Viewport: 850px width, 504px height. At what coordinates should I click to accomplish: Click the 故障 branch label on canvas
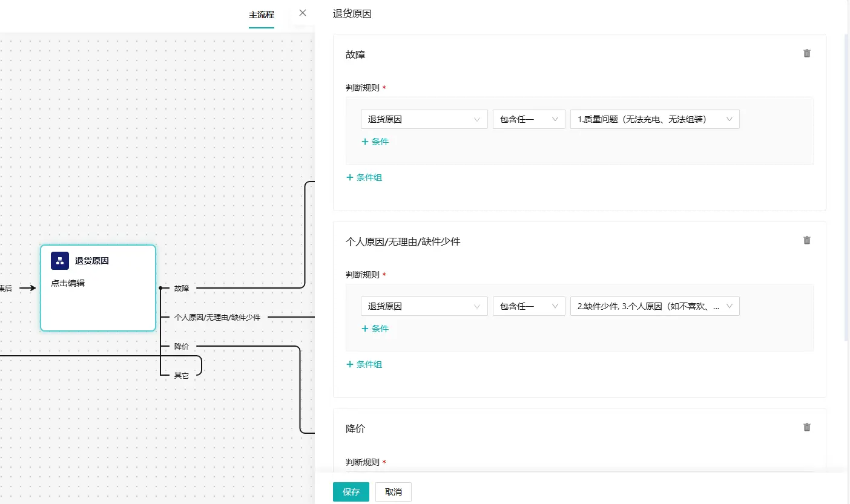pyautogui.click(x=182, y=288)
